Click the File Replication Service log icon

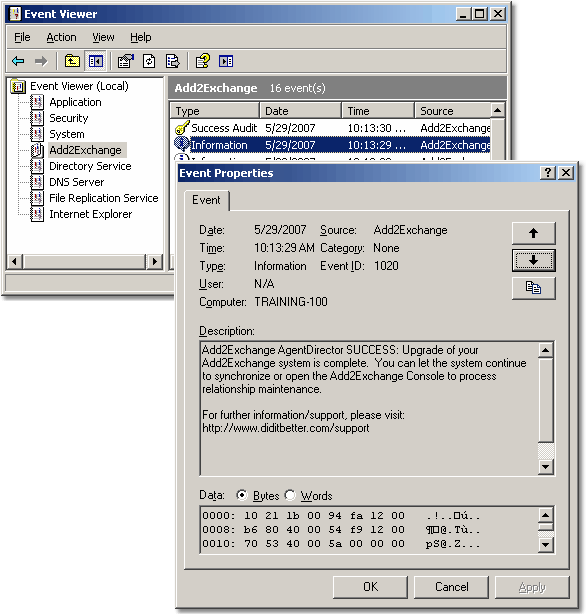(x=37, y=198)
